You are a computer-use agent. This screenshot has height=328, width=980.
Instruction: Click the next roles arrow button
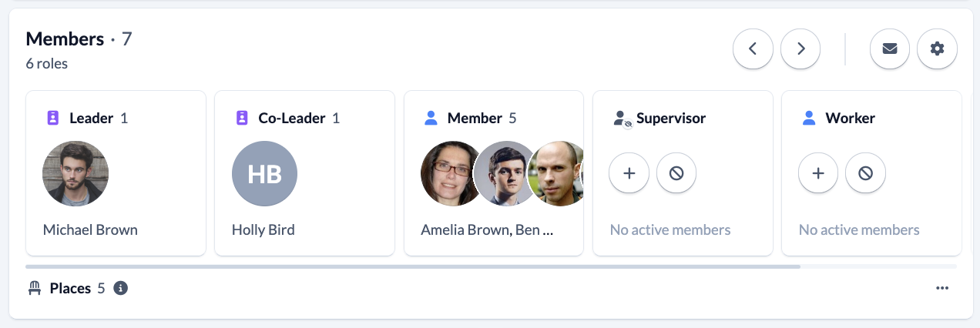point(800,49)
